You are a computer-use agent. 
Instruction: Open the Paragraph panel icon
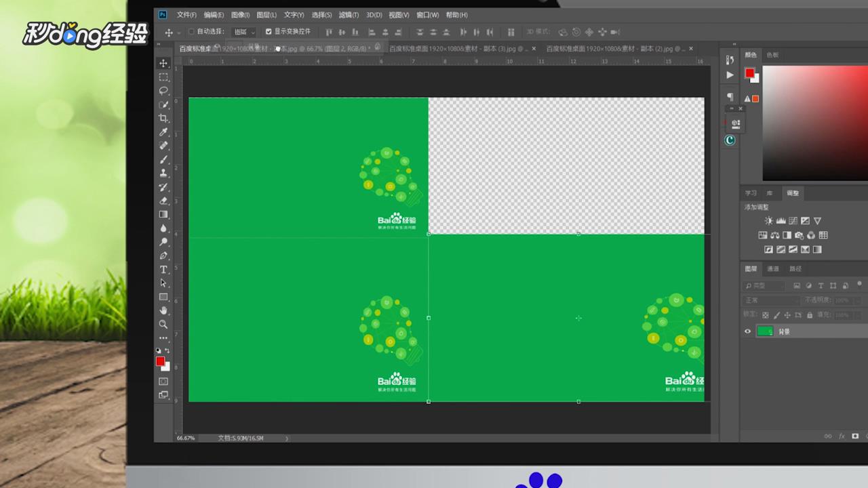[730, 96]
